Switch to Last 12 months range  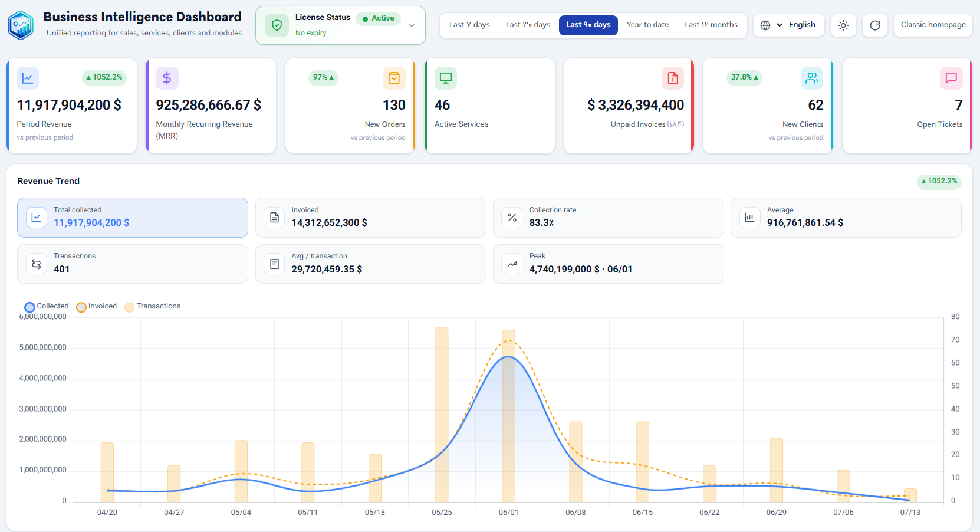click(x=711, y=25)
